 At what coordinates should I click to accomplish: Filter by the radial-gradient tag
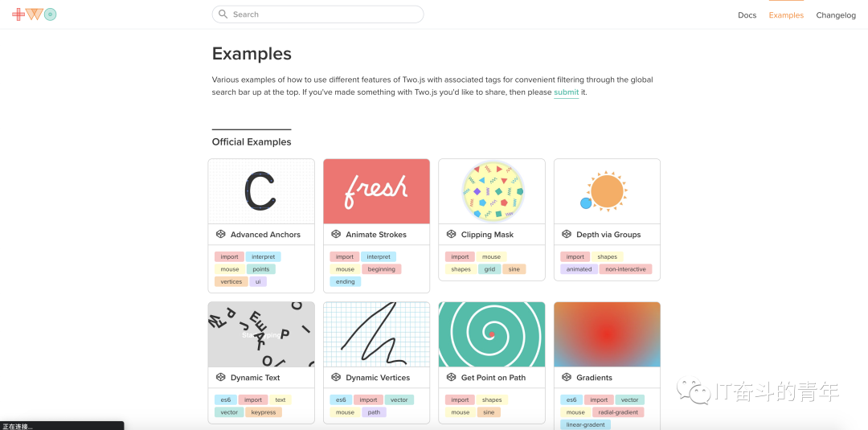coord(618,412)
